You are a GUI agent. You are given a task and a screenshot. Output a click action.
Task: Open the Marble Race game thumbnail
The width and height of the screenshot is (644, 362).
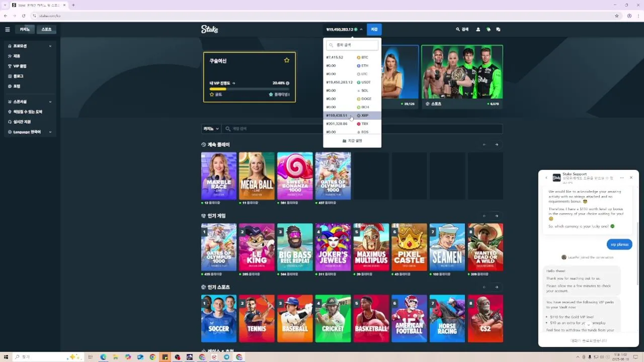click(219, 176)
